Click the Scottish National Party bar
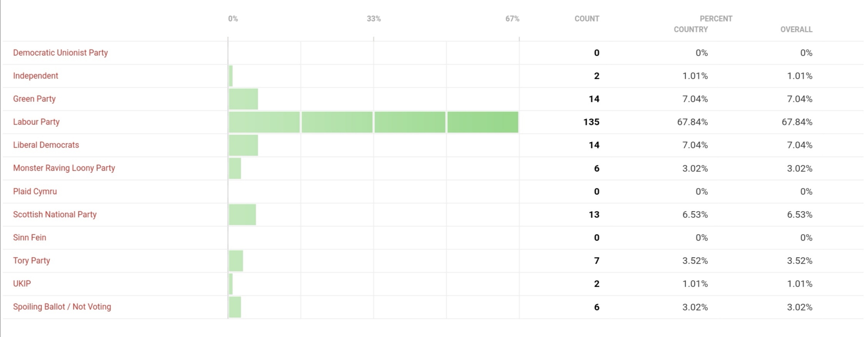This screenshot has width=868, height=337. click(x=242, y=214)
